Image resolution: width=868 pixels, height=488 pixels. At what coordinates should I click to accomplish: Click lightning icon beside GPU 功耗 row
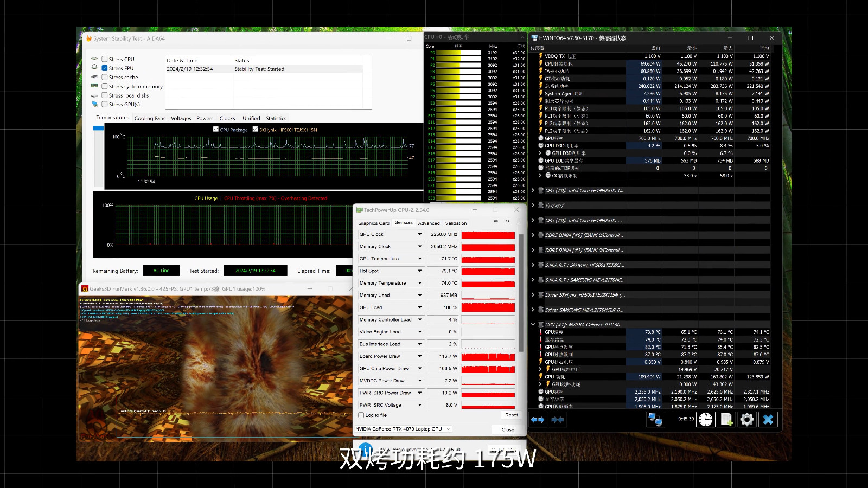(x=541, y=377)
